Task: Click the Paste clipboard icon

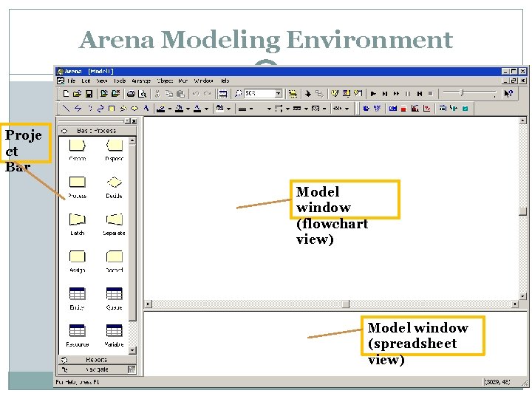Action: coord(180,94)
